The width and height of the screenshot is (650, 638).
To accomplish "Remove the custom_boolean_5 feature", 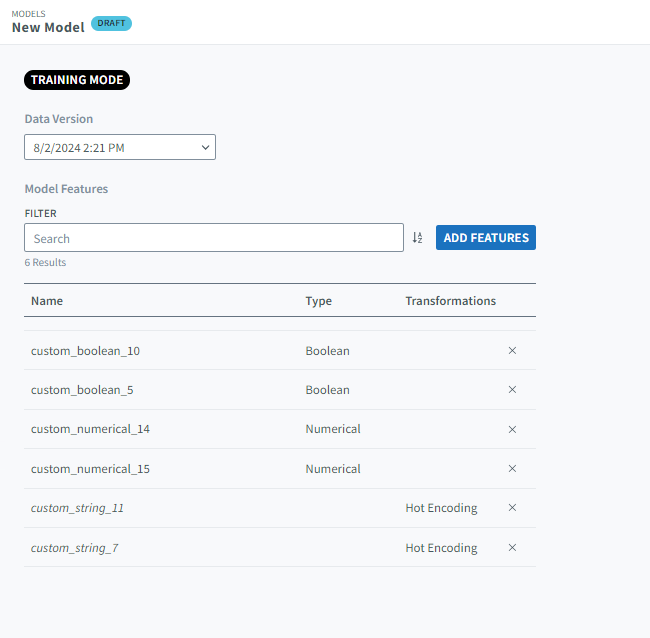I will coord(512,390).
